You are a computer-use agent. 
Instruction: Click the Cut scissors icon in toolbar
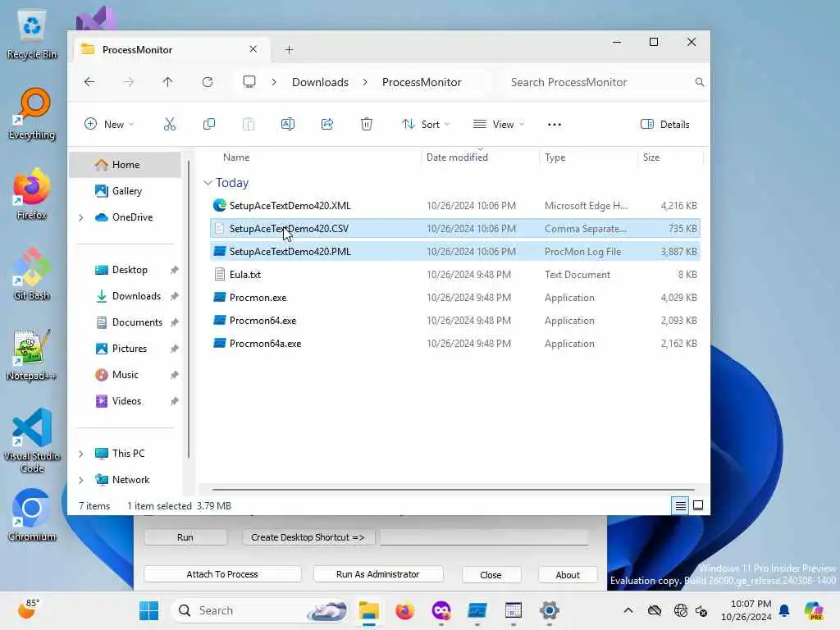pyautogui.click(x=169, y=125)
